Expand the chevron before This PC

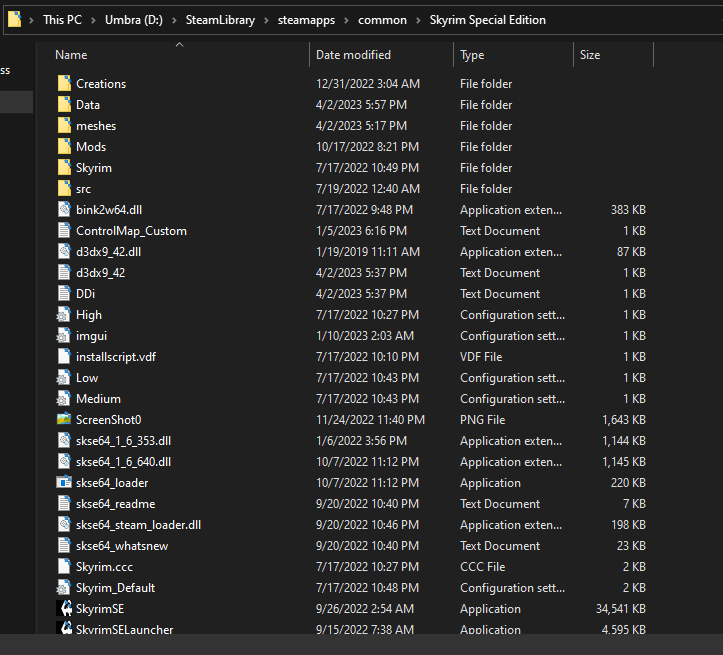(x=31, y=20)
